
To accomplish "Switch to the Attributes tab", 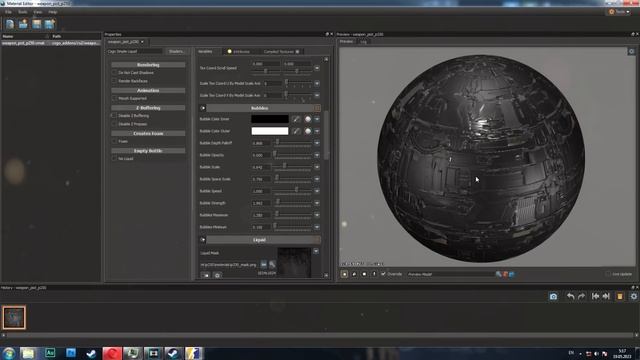I will point(239,51).
